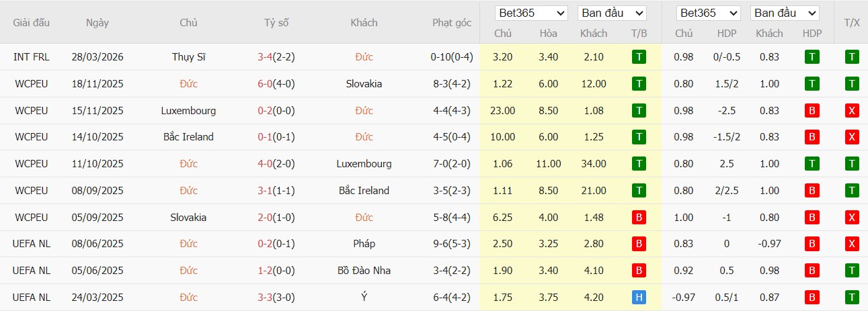Click the Giải đấu column header
The image size is (868, 311).
[32, 23]
